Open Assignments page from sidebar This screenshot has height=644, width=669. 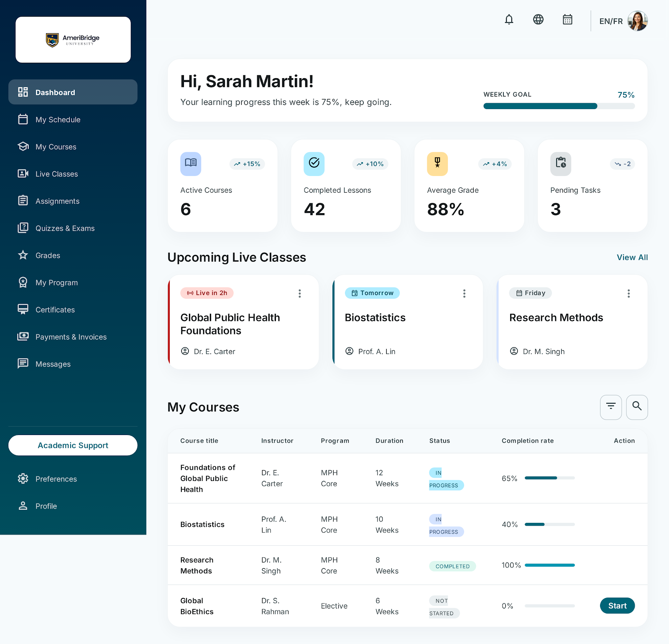[x=73, y=201]
